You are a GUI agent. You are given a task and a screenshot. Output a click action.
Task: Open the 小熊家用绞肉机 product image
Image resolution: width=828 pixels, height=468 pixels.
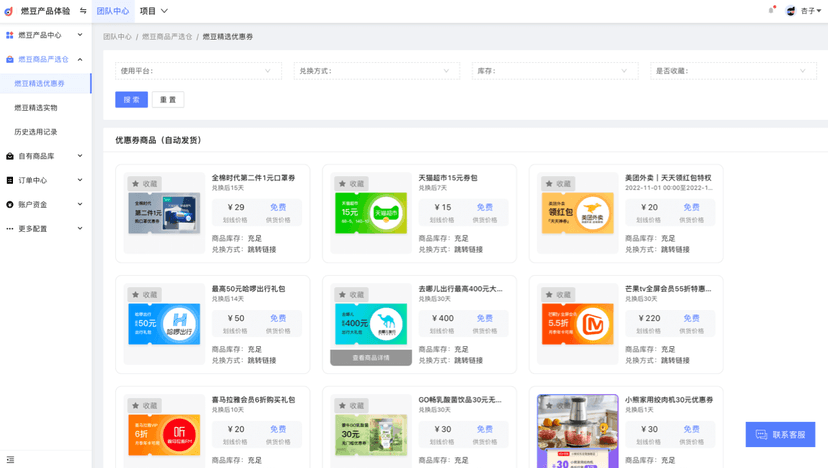(578, 431)
